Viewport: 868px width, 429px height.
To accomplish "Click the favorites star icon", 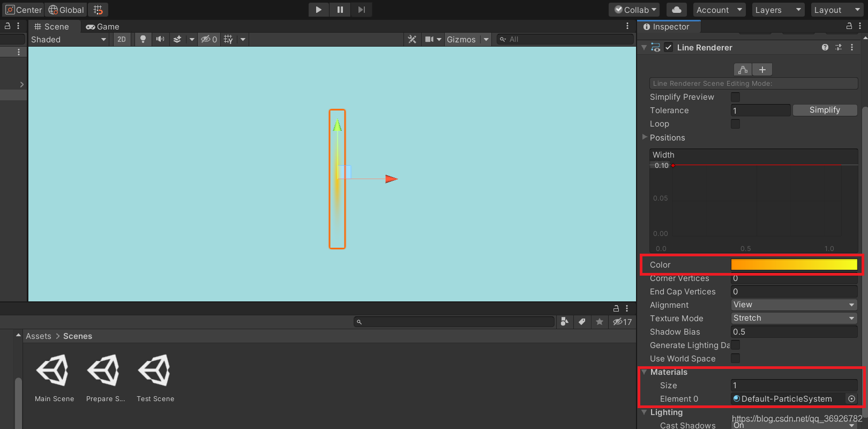I will pos(600,322).
